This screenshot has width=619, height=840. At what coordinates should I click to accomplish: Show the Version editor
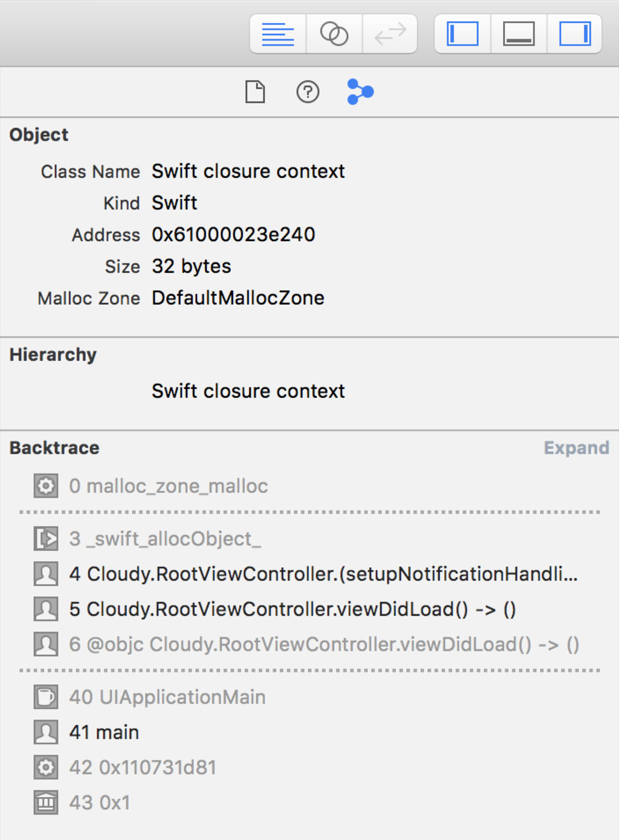pyautogui.click(x=390, y=34)
